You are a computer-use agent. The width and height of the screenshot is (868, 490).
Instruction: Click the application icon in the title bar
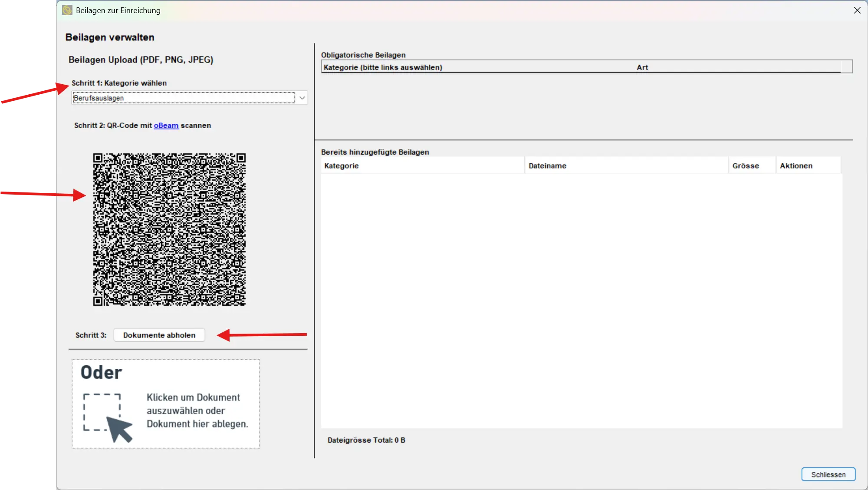pyautogui.click(x=67, y=10)
